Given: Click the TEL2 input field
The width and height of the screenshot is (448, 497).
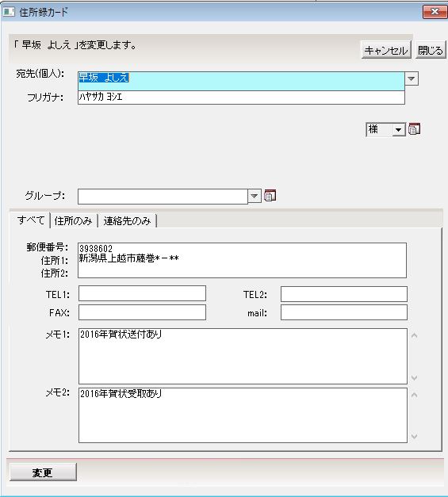Looking at the screenshot, I should coord(343,294).
